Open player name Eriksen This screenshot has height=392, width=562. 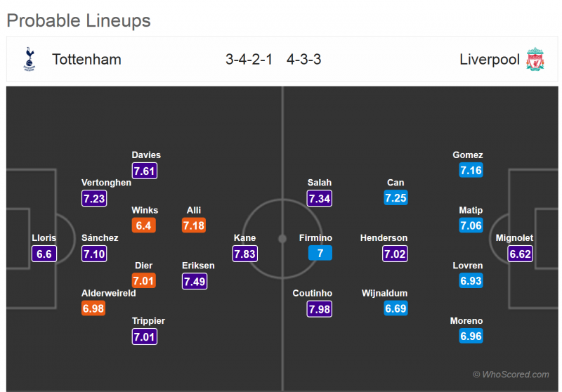(x=198, y=266)
